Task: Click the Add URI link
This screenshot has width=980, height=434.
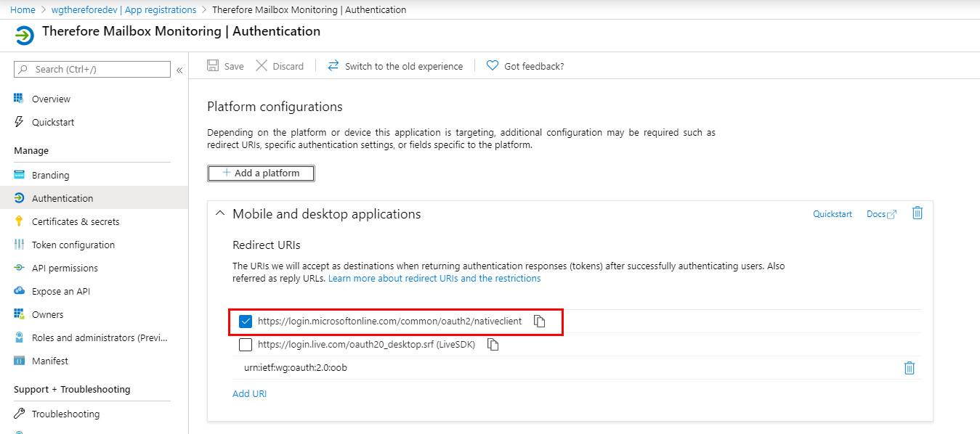Action: (249, 393)
